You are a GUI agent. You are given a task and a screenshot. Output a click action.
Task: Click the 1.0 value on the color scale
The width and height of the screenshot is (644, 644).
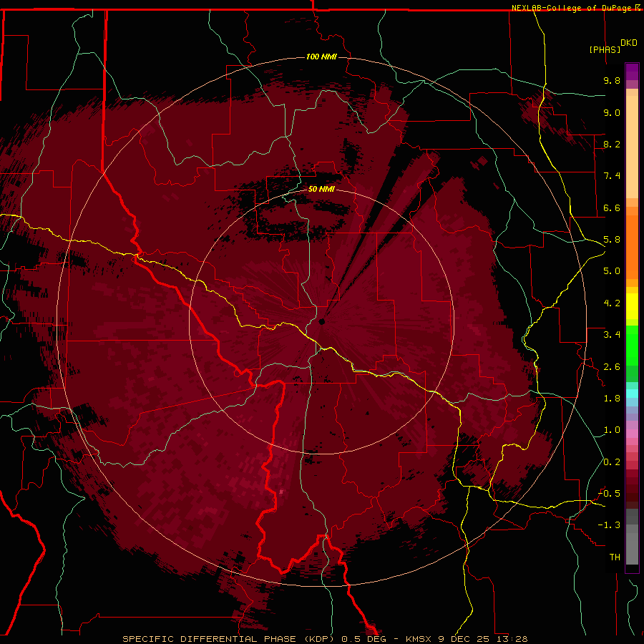[612, 430]
